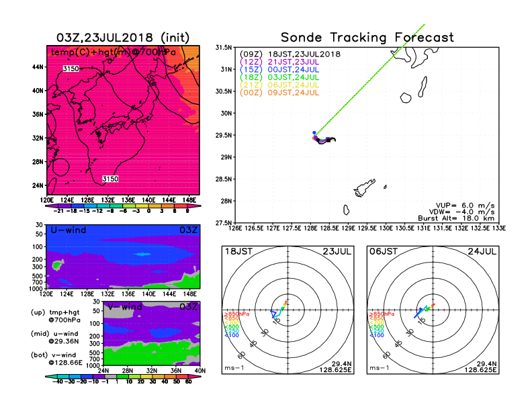532x411 pixels.
Task: Click the '44N' axis label on the temperature map
Action: (x=38, y=66)
